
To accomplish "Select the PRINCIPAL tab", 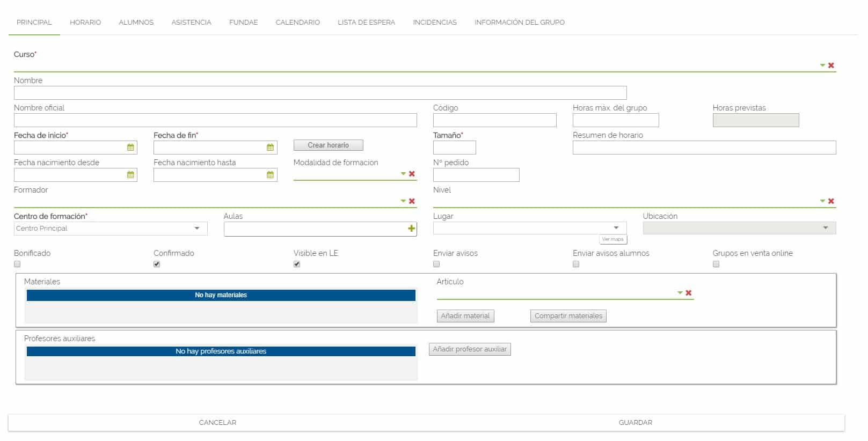I will 34,23.
